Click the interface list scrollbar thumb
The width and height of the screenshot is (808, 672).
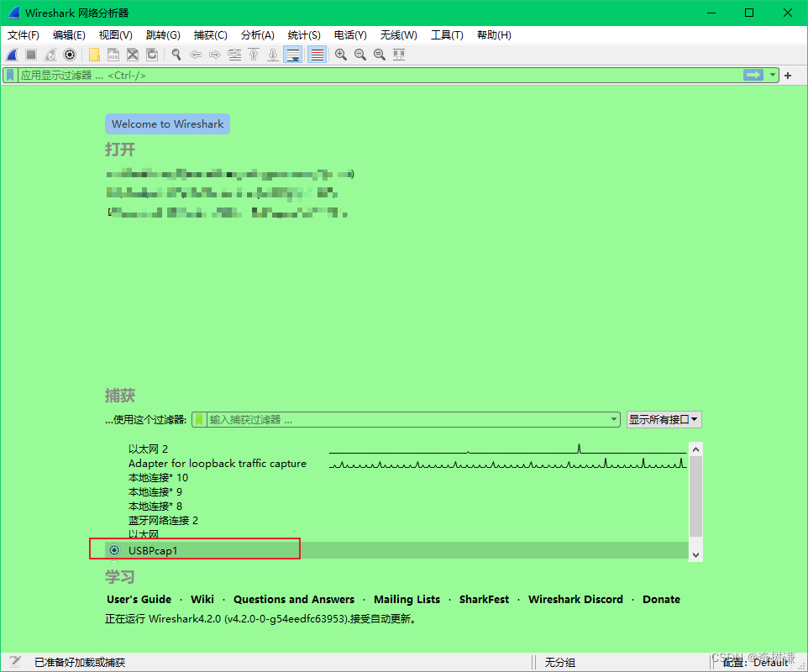coord(695,496)
